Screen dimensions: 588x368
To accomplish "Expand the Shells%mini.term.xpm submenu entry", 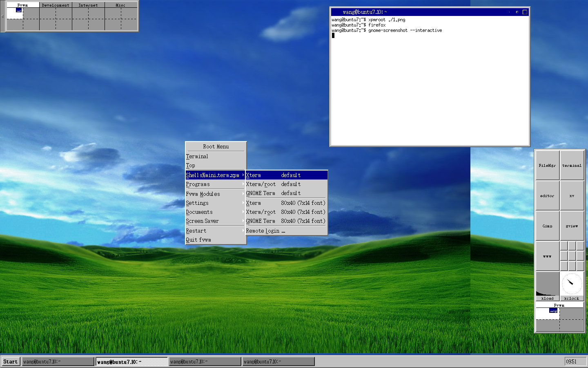I will [216, 175].
